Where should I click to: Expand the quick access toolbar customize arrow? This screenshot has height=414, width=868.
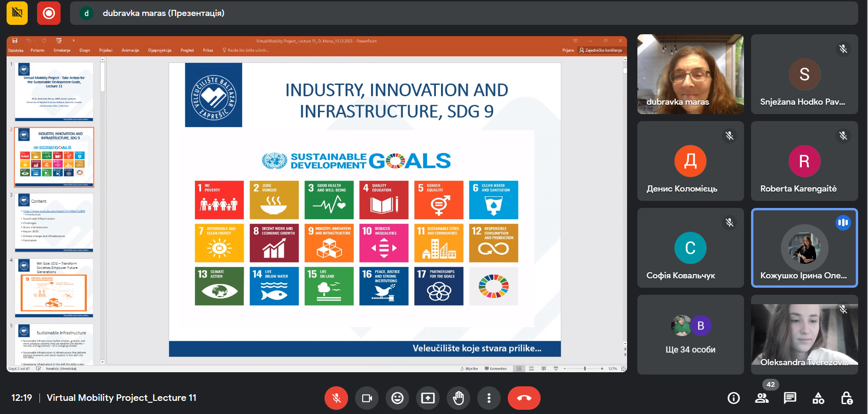pyautogui.click(x=74, y=41)
